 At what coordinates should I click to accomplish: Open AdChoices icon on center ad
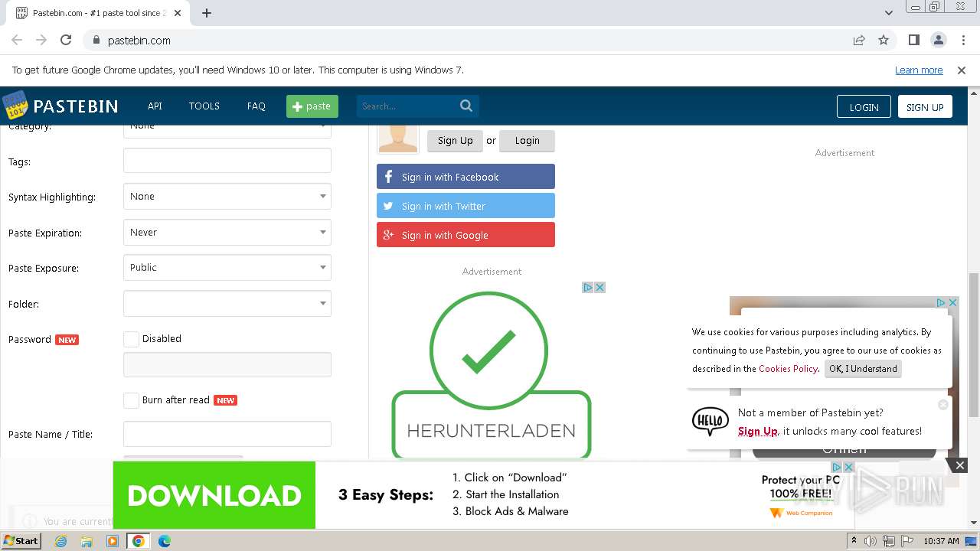(x=588, y=287)
